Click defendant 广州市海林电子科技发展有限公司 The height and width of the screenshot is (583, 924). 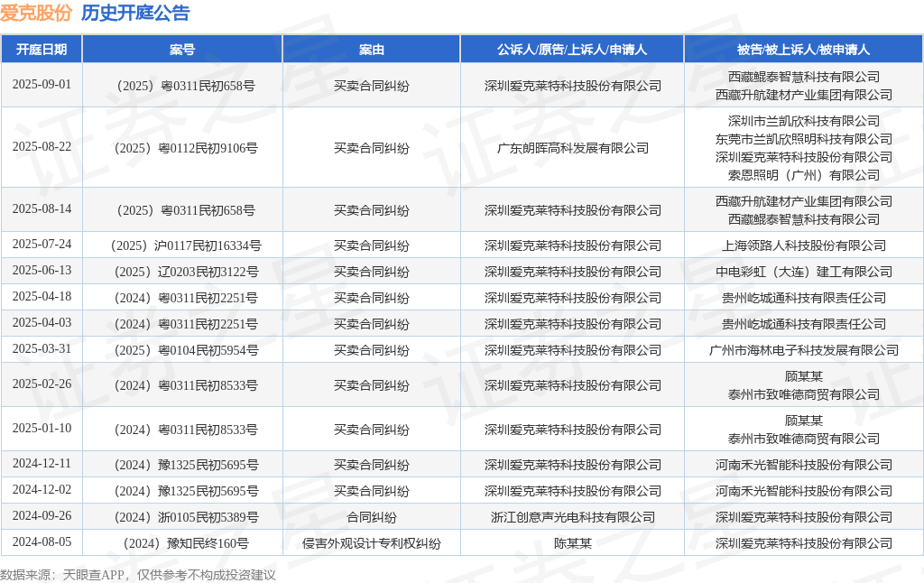[804, 350]
